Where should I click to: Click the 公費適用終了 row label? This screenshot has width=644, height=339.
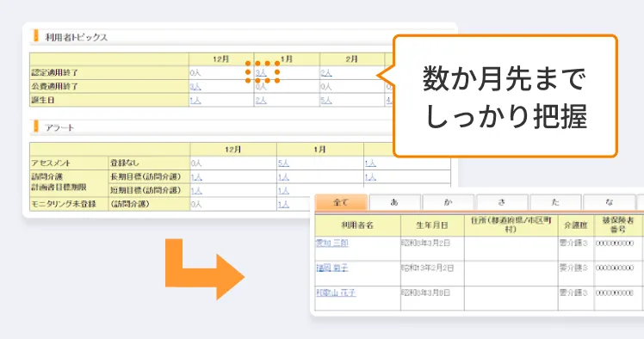click(54, 87)
